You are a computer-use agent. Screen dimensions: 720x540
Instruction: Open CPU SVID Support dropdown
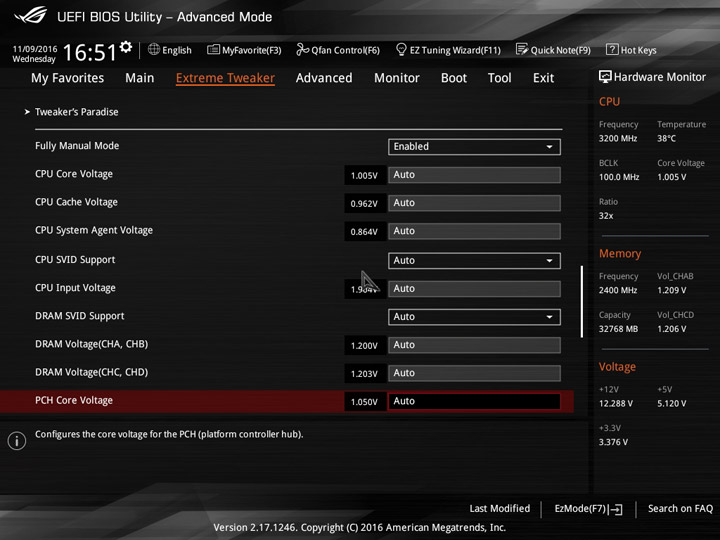[x=474, y=260]
